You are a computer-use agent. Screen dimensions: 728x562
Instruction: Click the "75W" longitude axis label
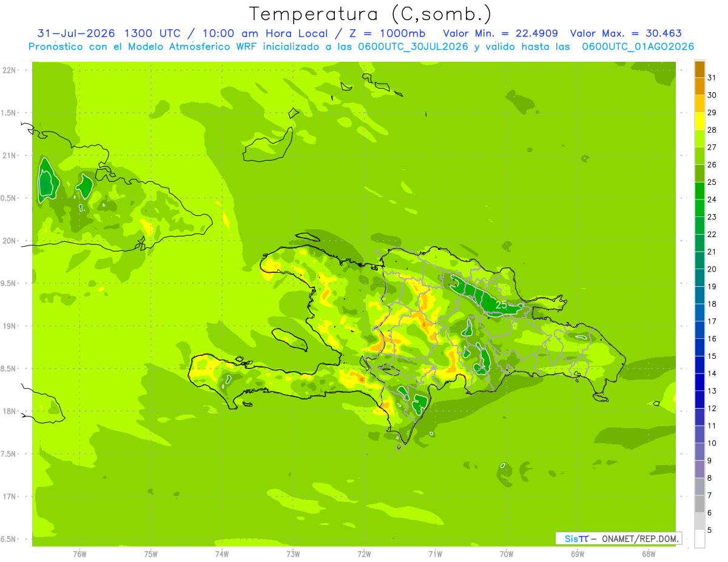(151, 554)
